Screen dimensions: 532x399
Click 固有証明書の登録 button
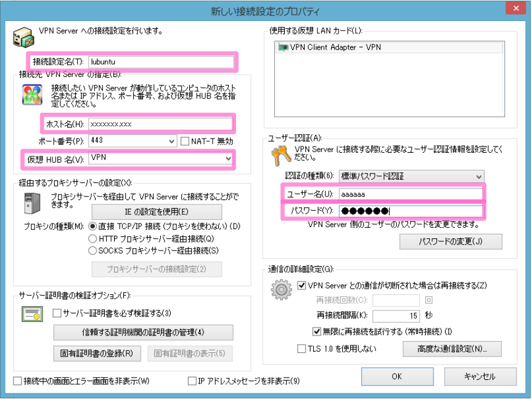pyautogui.click(x=97, y=353)
